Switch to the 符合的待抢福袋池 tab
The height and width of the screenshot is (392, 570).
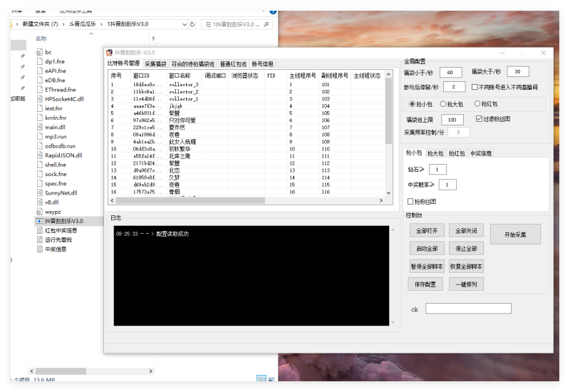(192, 64)
